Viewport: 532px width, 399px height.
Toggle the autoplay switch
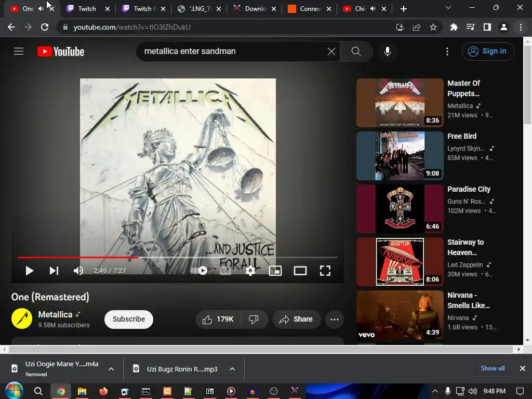pyautogui.click(x=199, y=270)
